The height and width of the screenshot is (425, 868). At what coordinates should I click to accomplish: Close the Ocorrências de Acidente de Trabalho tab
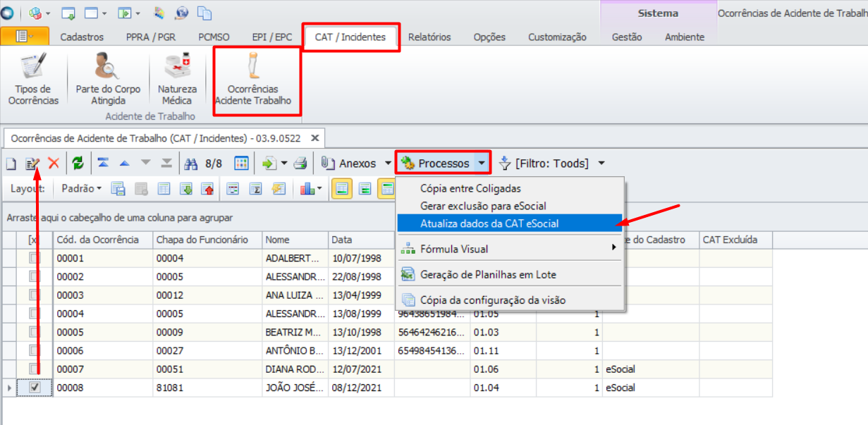[x=315, y=138]
